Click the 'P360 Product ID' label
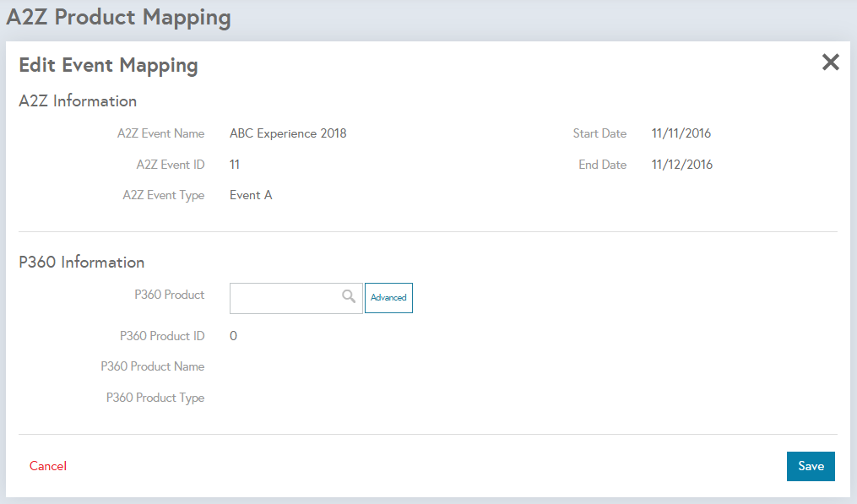Viewport: 857px width, 504px height. point(162,336)
